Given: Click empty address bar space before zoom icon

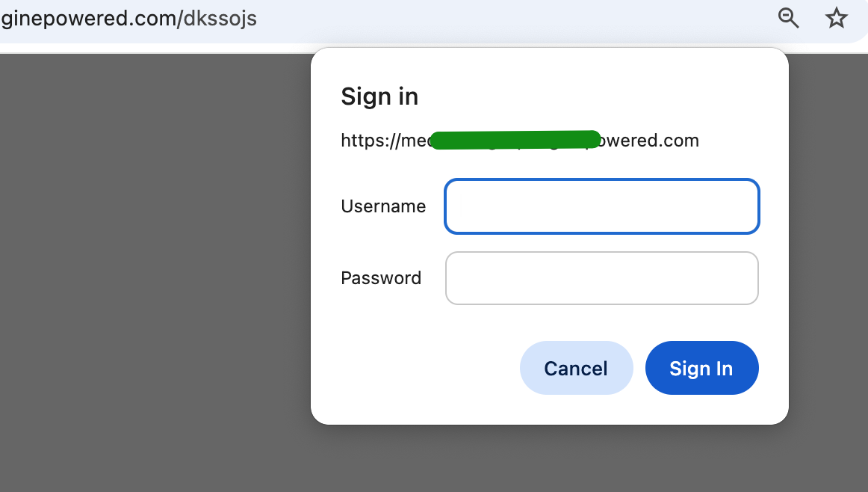Looking at the screenshot, I should [515, 18].
